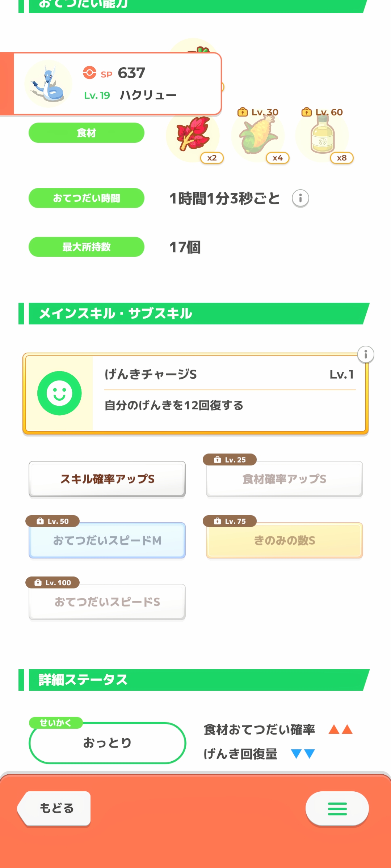Tap the locked 食材確率アップS sub skill
This screenshot has height=868, width=391.
click(x=285, y=479)
